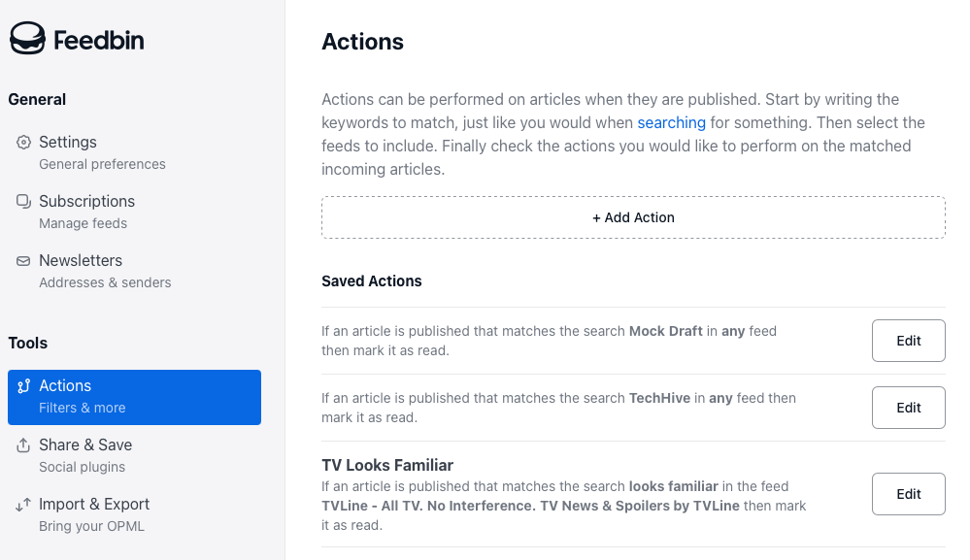Click the Mock Draft search term
The width and height of the screenshot is (970, 560).
(x=666, y=331)
